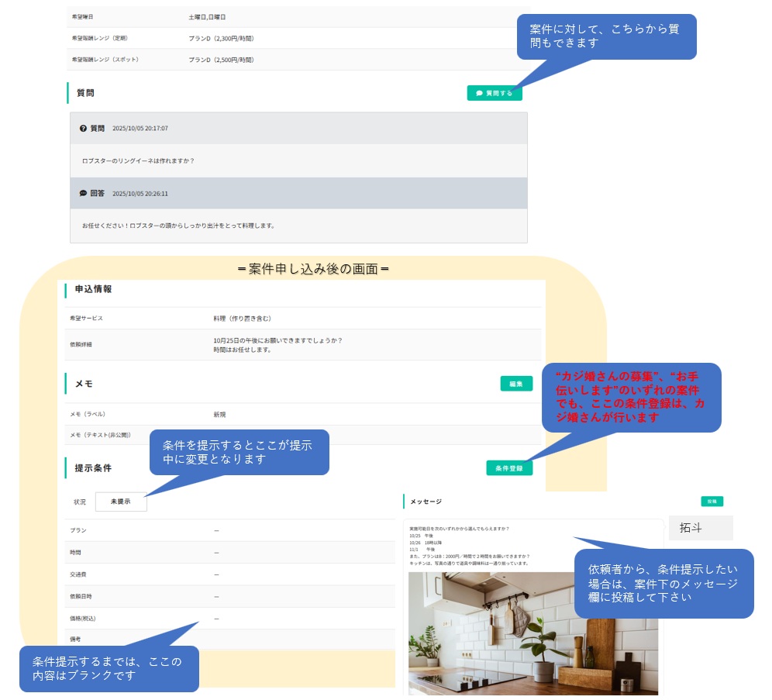Click the red-text callout about 条件登録
This screenshot has width=772, height=700.
click(631, 396)
